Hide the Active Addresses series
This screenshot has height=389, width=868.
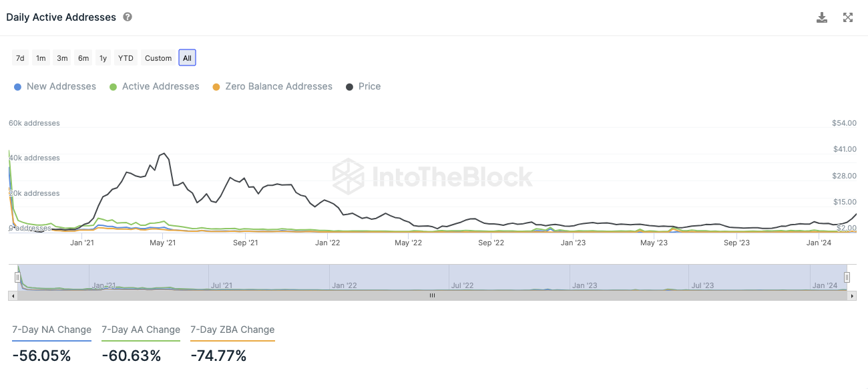154,86
